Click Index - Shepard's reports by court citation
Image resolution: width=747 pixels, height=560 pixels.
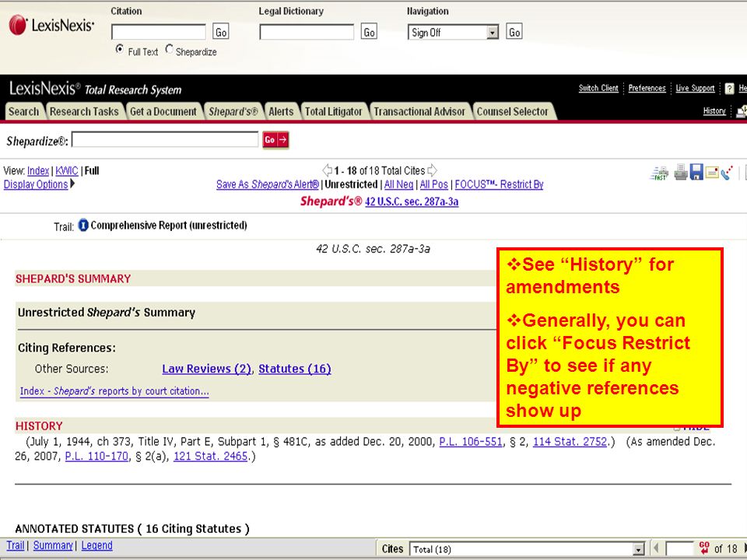coord(114,391)
